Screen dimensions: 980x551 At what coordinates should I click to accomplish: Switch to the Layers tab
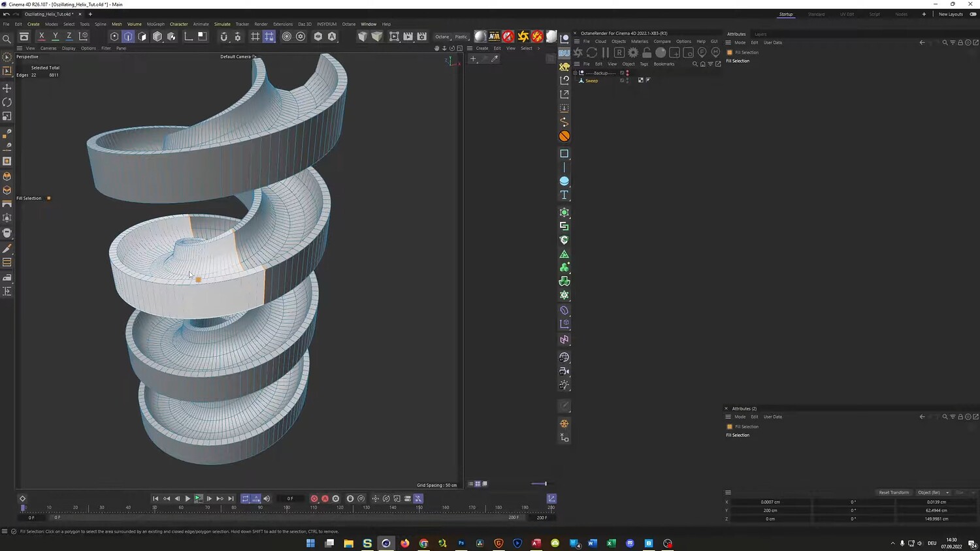click(760, 34)
